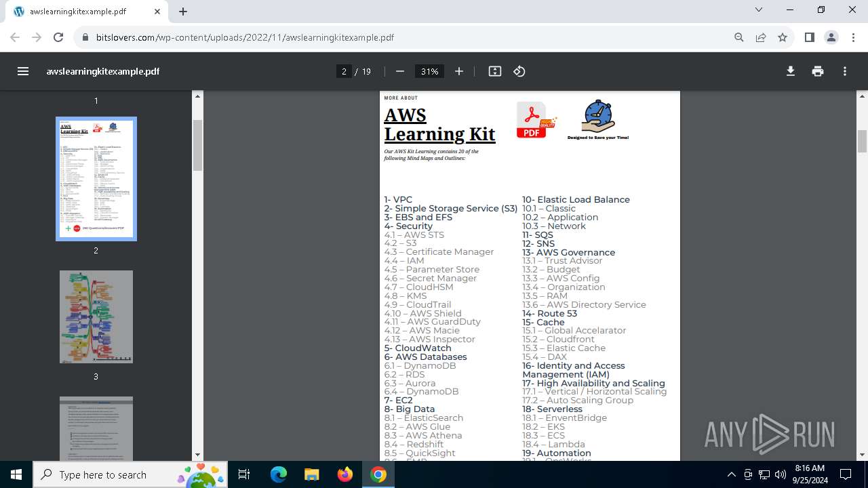This screenshot has width=868, height=488.
Task: Click the "4.11 – AWS GuardDuty" line
Action: coord(432,322)
